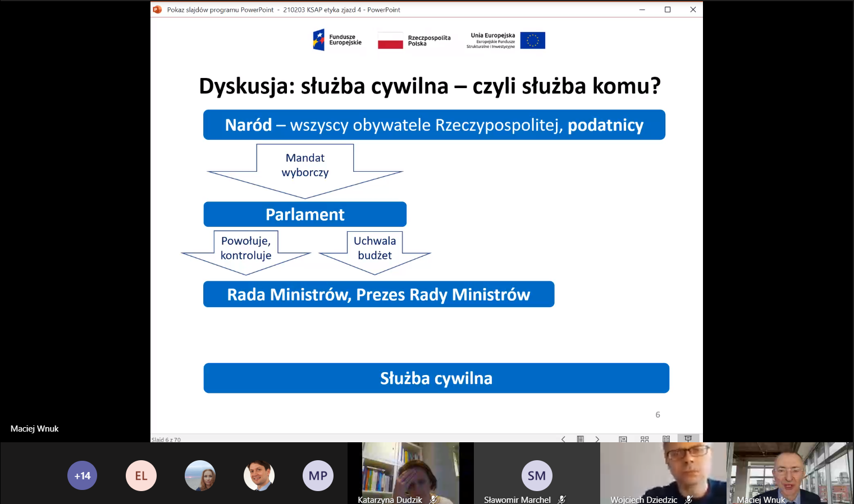Minimize the PowerPoint slideshow window

642,10
